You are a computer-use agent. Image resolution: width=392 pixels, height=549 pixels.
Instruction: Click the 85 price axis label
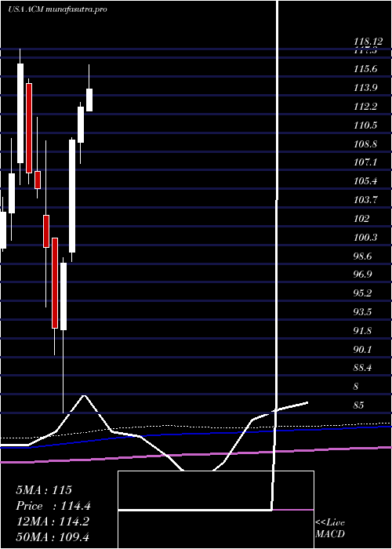click(x=358, y=405)
